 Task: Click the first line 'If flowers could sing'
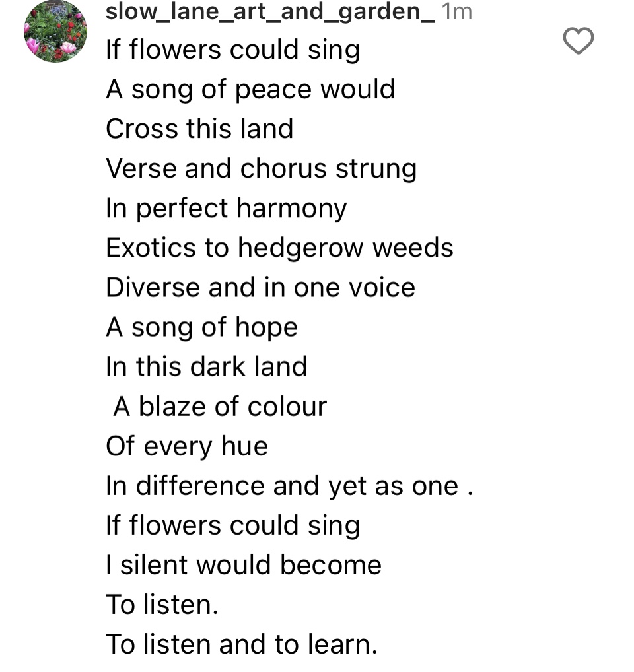[232, 50]
